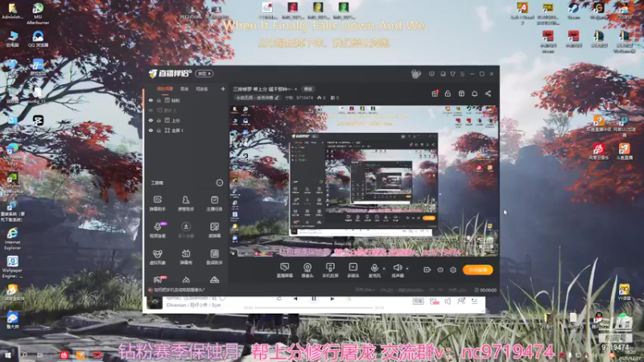Expand the microphone options arrow

click(384, 269)
